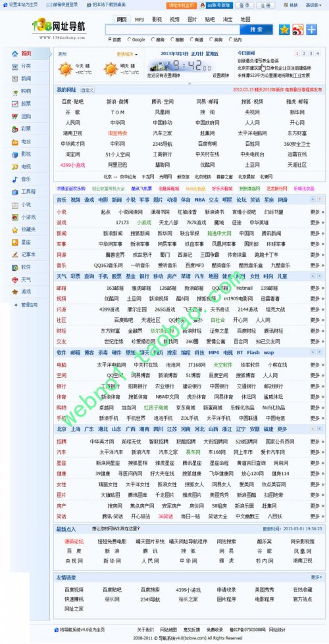Open the 淘宝特卖 link in 我的网址
Image resolution: width=329 pixels, height=644 pixels.
point(118,133)
